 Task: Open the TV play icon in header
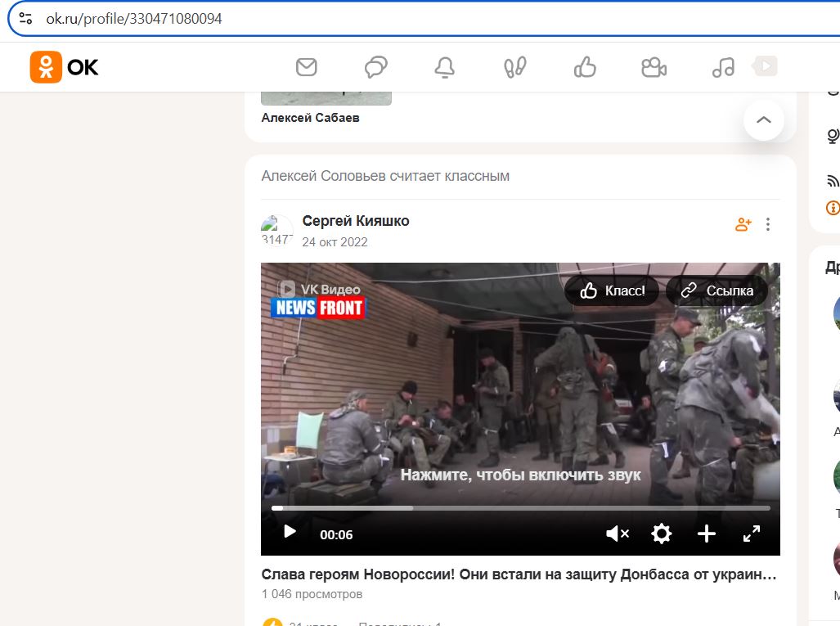(765, 66)
